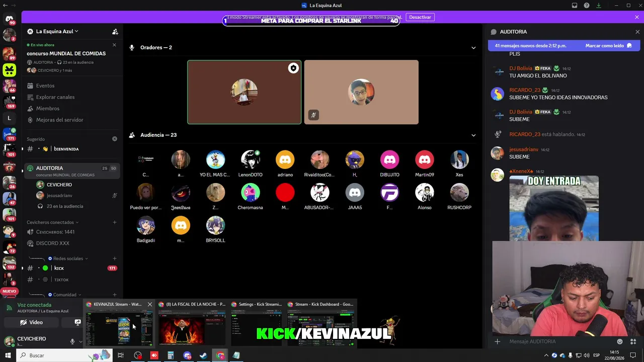Open LenonDOTO's audience avatar

tap(250, 159)
